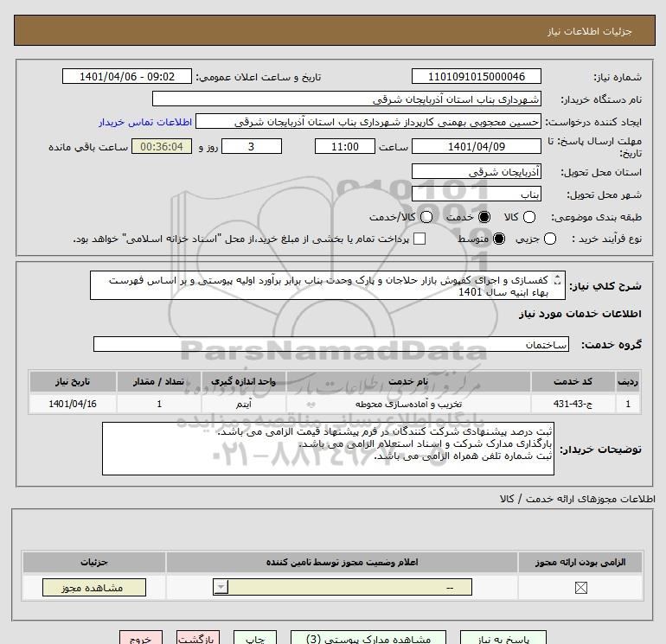The image size is (666, 644).
Task: Click اطلاعات خدمات مورد نیاز heading
Action: pos(580,314)
